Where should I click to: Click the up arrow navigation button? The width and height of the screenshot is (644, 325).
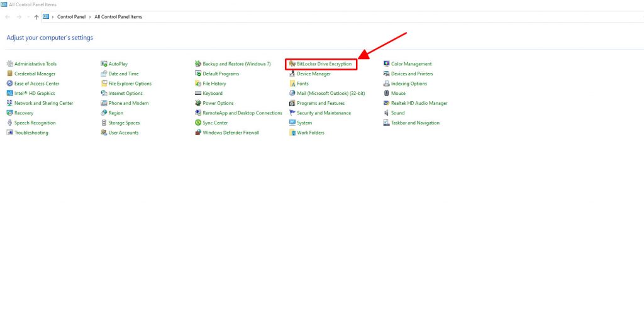[x=36, y=17]
